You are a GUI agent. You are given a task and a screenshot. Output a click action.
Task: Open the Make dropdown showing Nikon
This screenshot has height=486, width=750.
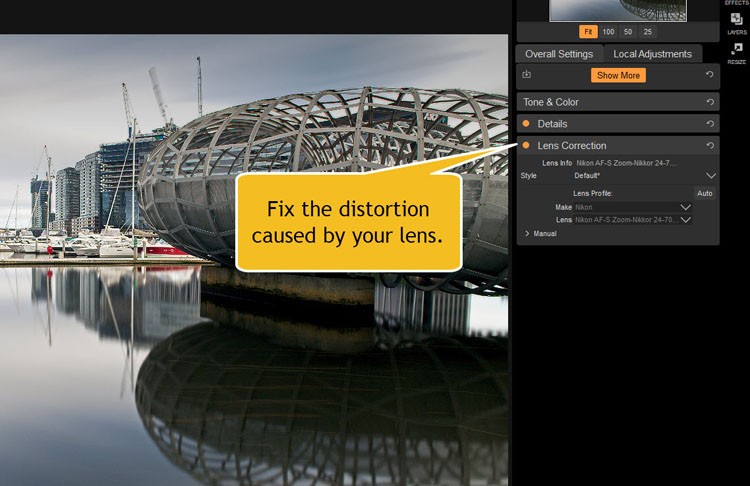tap(632, 207)
